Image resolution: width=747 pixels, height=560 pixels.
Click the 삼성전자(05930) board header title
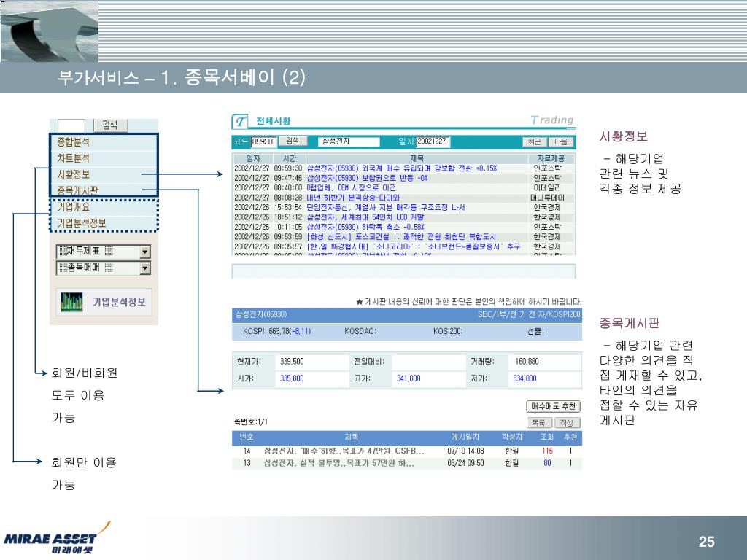261,314
